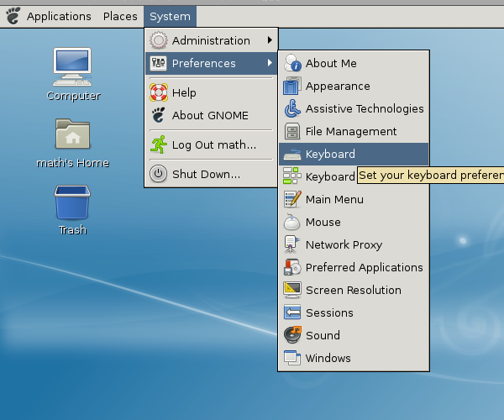Open math's Home folder icon

73,134
